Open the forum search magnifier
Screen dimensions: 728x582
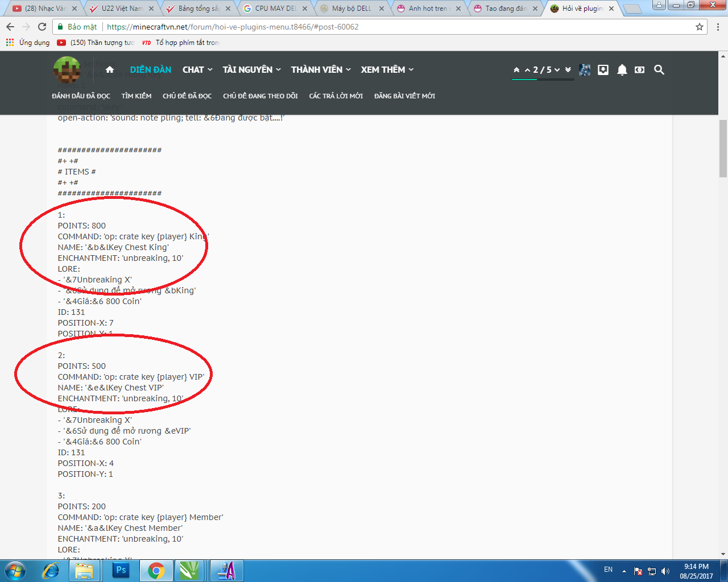659,69
